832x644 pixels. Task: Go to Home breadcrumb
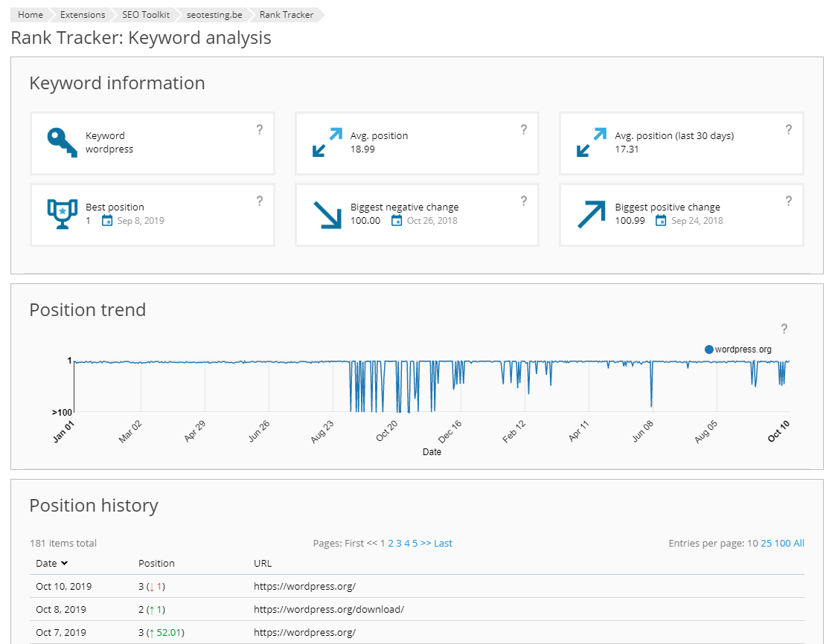(x=31, y=15)
